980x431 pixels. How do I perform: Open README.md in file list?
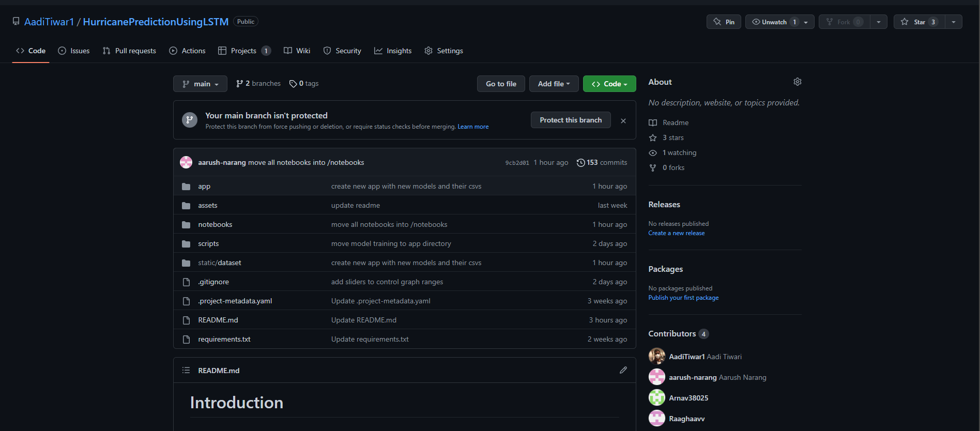(x=218, y=320)
